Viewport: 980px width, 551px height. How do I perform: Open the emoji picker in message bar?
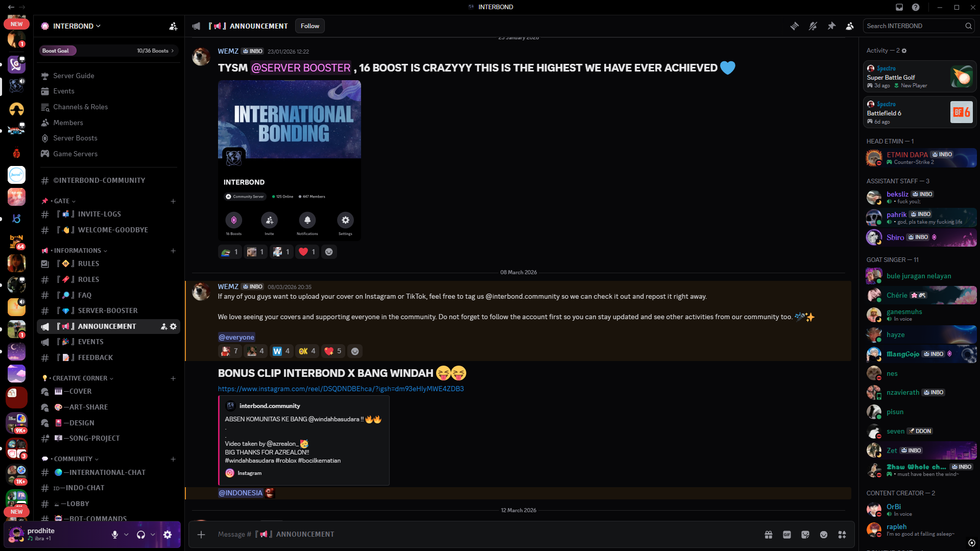tap(824, 534)
